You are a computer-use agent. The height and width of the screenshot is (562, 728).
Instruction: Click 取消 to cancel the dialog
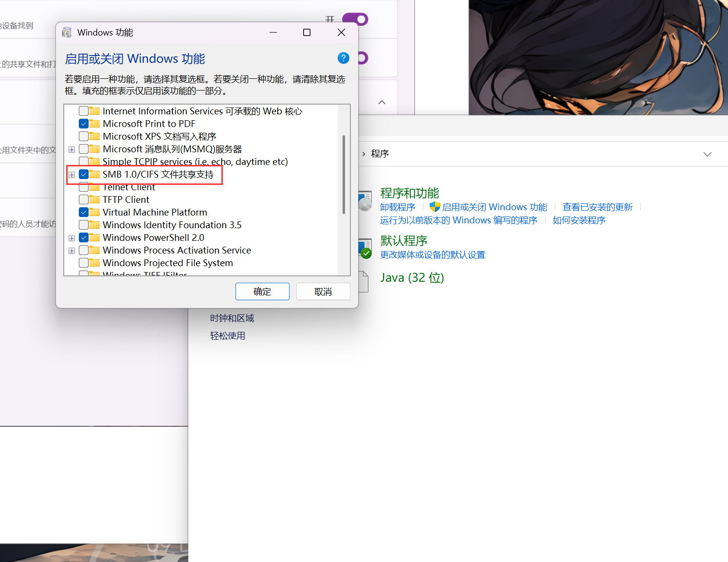tap(323, 291)
